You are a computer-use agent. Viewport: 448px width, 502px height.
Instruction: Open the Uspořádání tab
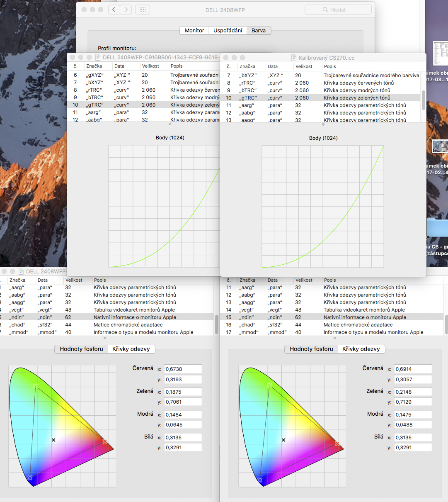pos(228,30)
